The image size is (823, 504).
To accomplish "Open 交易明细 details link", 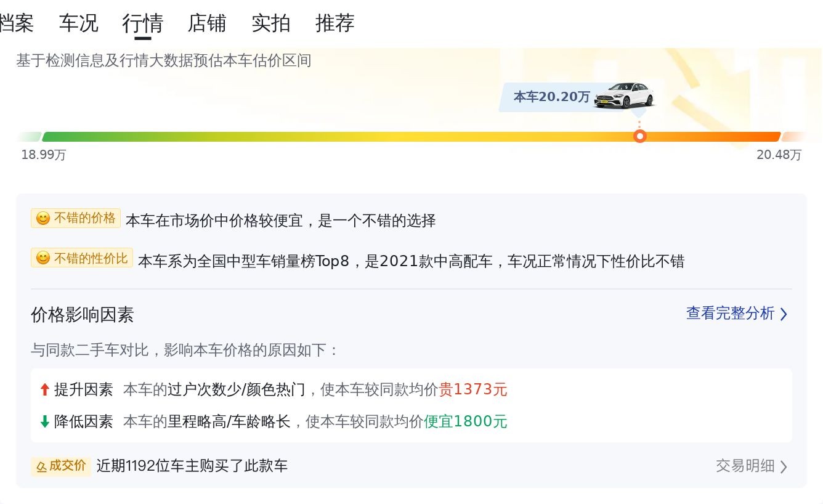I will pos(745,466).
